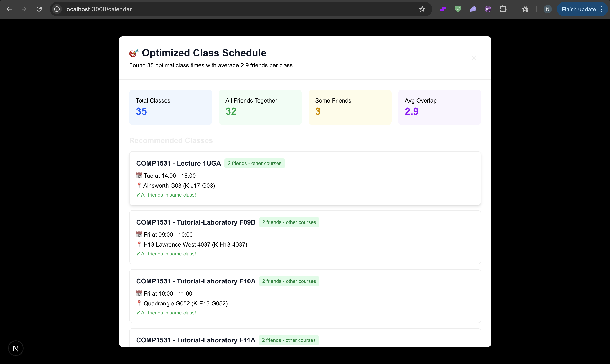The width and height of the screenshot is (610, 364).
Task: Click the All Friends Together stat card
Action: (260, 107)
